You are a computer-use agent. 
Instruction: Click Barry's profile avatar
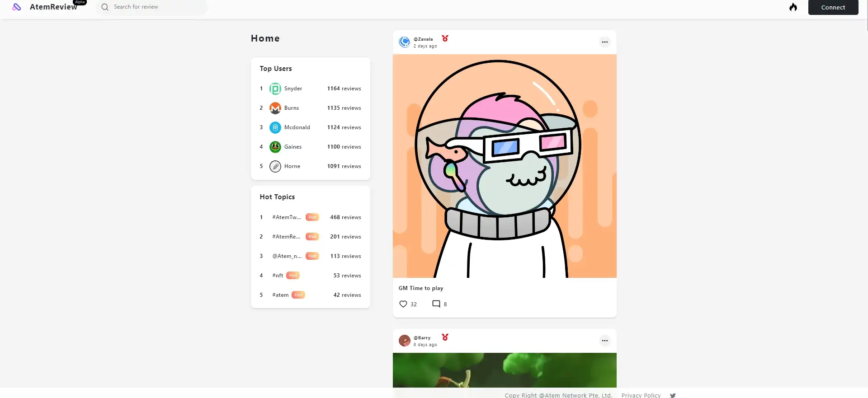tap(405, 341)
